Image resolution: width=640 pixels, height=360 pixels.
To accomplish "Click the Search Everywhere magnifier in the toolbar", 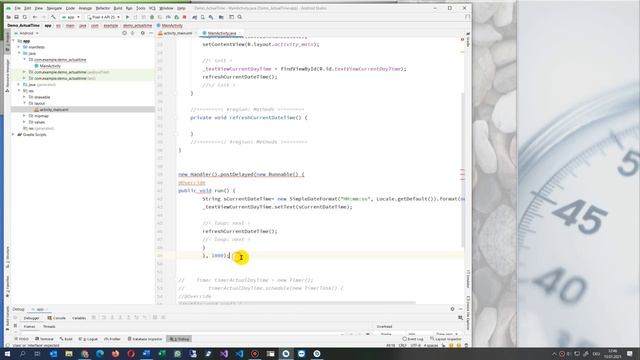I will tap(240, 17).
